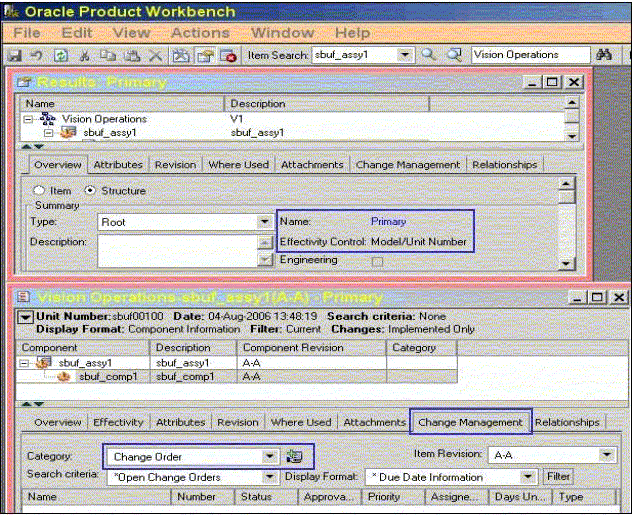This screenshot has height=515, width=632.
Task: Open the Display Format Due Date Information dropdown
Action: [x=528, y=477]
